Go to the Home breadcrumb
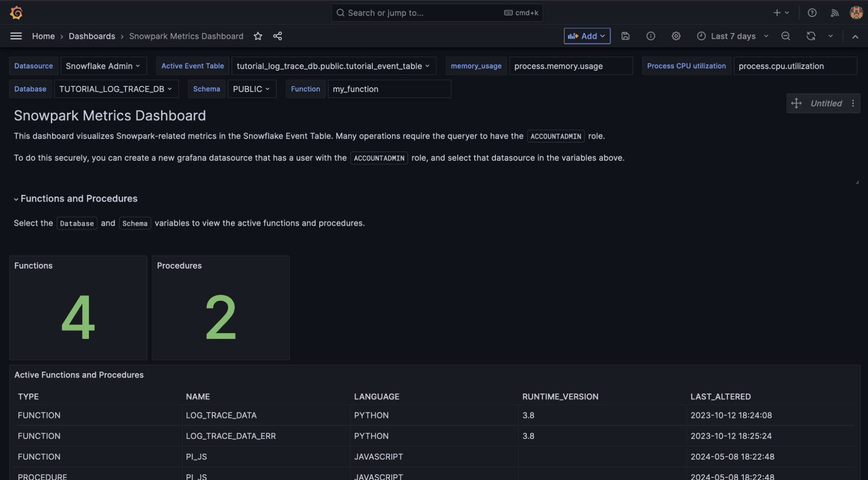The width and height of the screenshot is (868, 480). tap(43, 36)
